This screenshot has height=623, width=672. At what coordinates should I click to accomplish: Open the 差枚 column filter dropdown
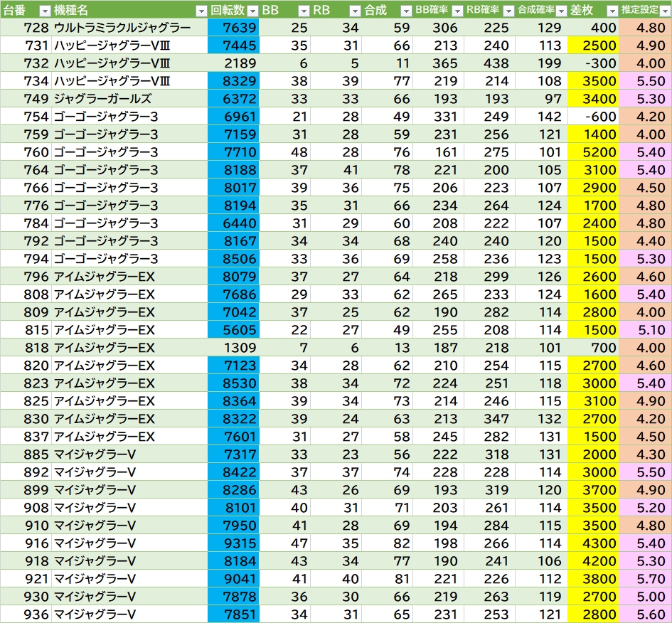pos(612,11)
